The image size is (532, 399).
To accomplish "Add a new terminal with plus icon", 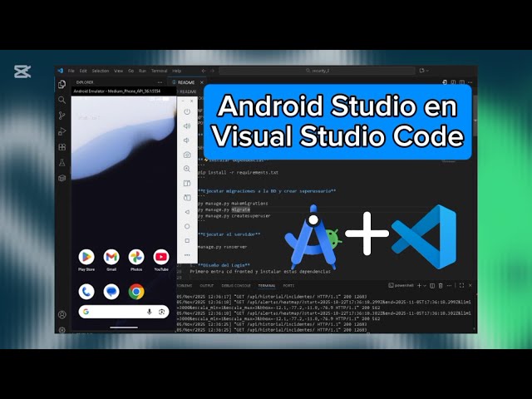I will coord(419,286).
